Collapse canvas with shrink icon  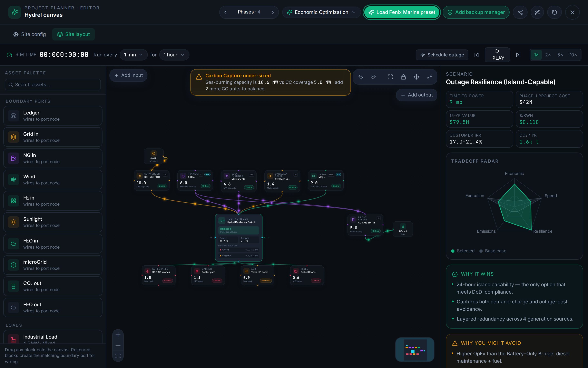pyautogui.click(x=430, y=77)
